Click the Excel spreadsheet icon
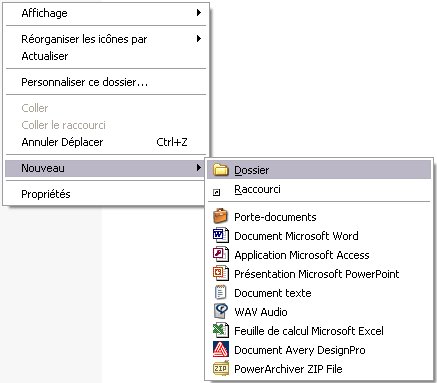Screen dimensions: 437x383 pyautogui.click(x=220, y=330)
